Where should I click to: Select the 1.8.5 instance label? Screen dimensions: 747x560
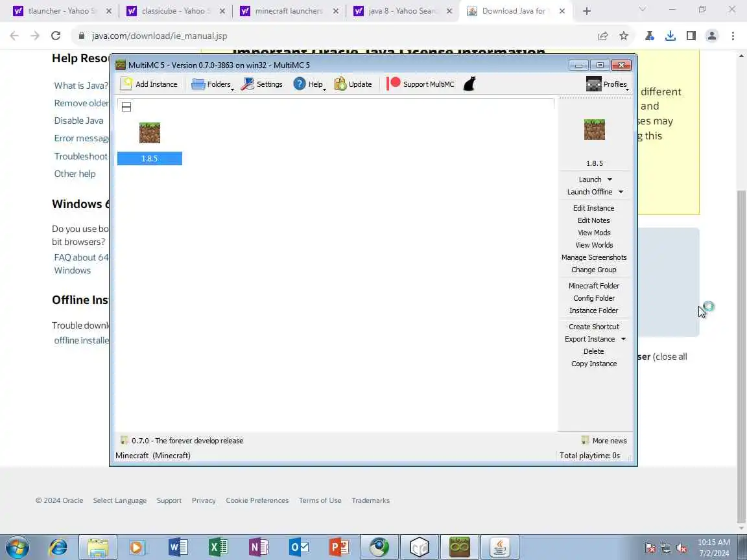(150, 159)
